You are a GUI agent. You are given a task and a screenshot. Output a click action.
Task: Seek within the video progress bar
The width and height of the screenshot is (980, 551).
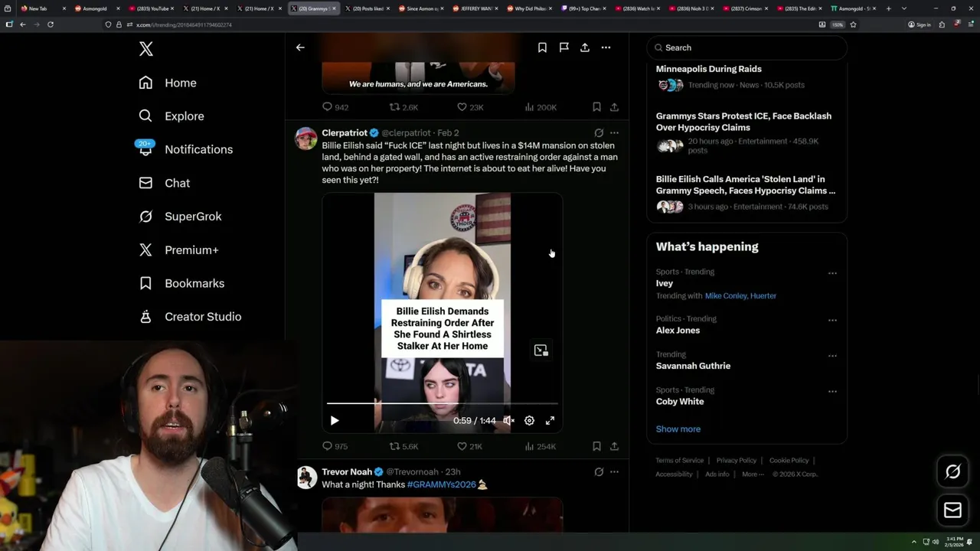pyautogui.click(x=443, y=403)
